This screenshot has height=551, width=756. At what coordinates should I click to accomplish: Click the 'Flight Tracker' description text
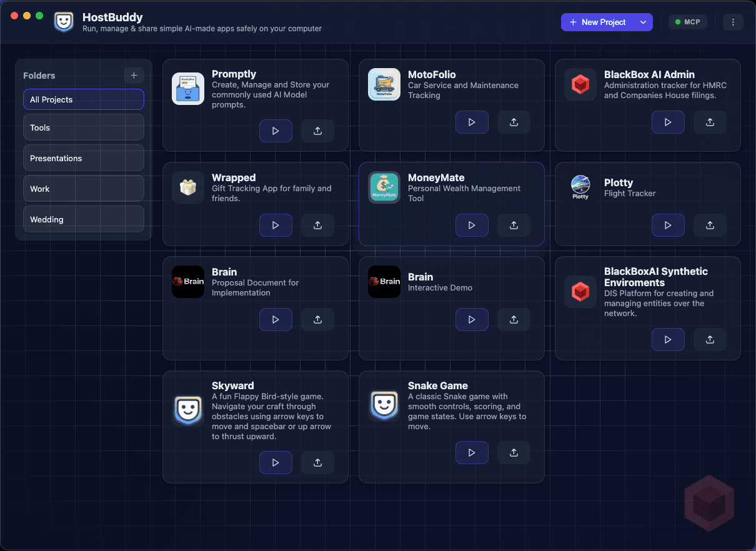pos(630,193)
